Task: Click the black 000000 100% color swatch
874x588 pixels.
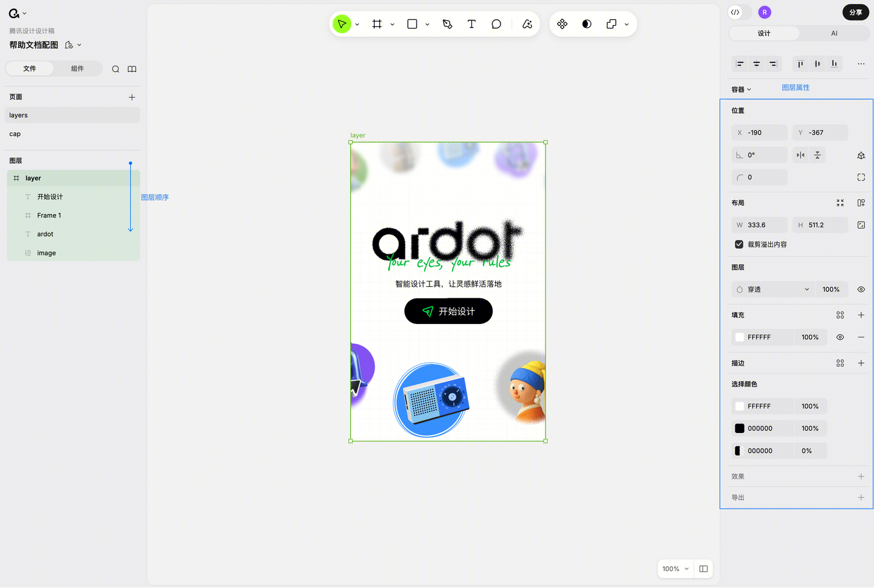Action: coord(739,428)
